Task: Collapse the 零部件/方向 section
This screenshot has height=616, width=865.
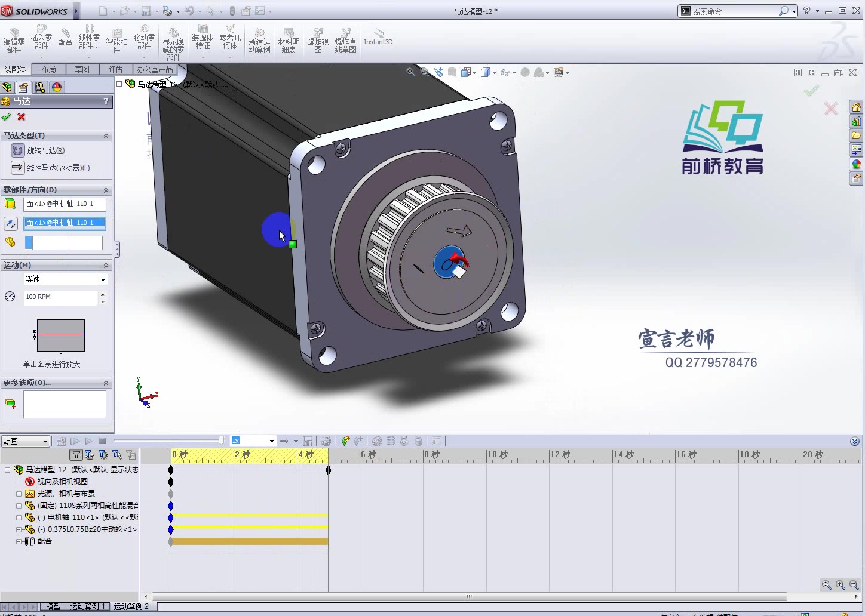Action: (106, 190)
